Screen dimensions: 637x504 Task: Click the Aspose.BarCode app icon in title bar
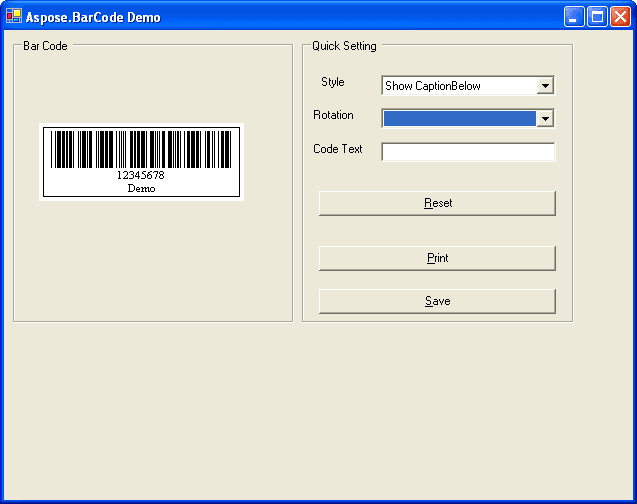pyautogui.click(x=14, y=16)
